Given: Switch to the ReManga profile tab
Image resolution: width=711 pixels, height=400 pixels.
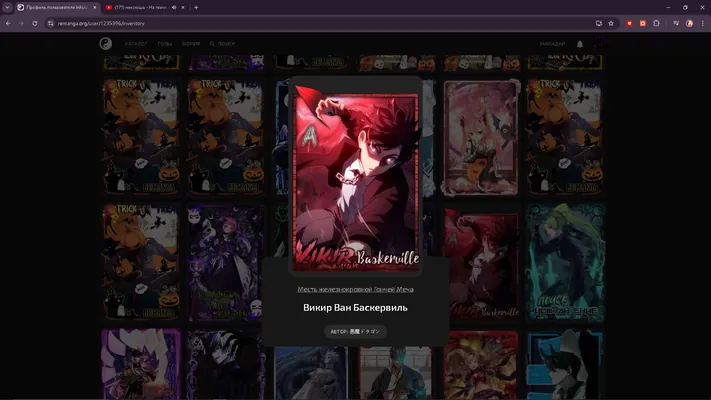Looking at the screenshot, I should tap(57, 7).
